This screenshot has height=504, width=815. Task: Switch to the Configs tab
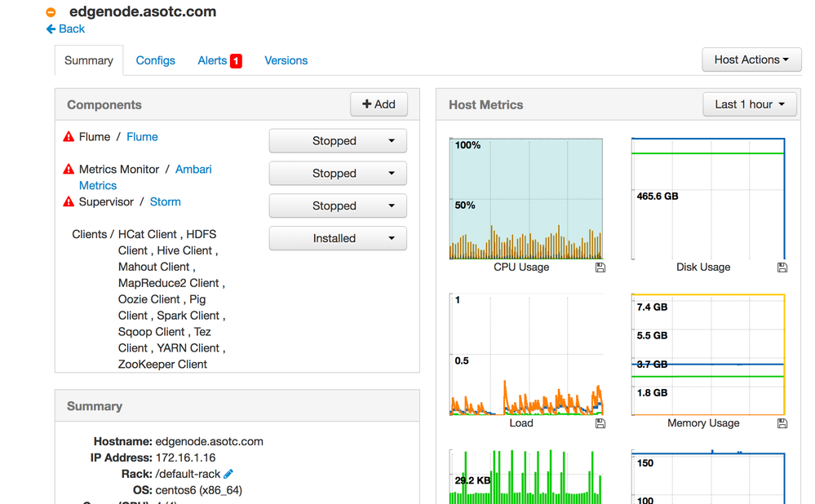[155, 61]
